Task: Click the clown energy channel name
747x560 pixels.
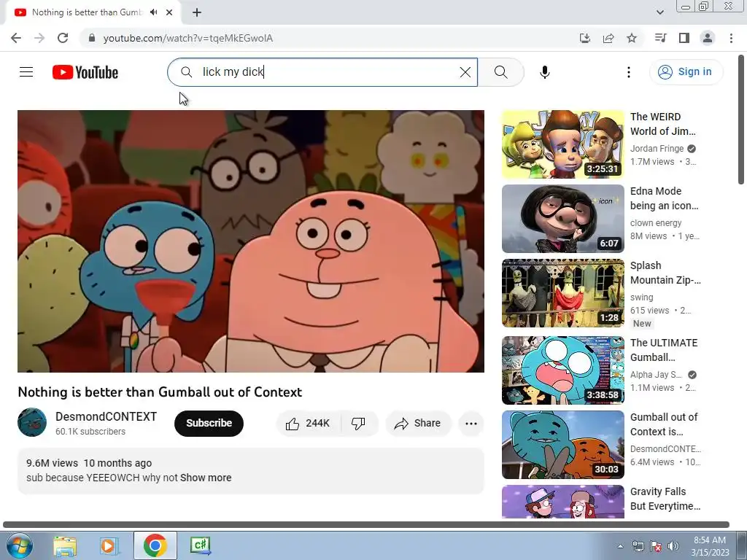Action: pyautogui.click(x=656, y=223)
